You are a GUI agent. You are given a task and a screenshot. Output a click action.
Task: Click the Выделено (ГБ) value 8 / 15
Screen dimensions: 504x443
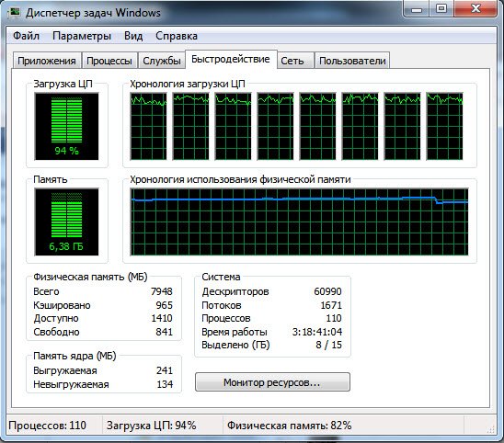tap(329, 345)
